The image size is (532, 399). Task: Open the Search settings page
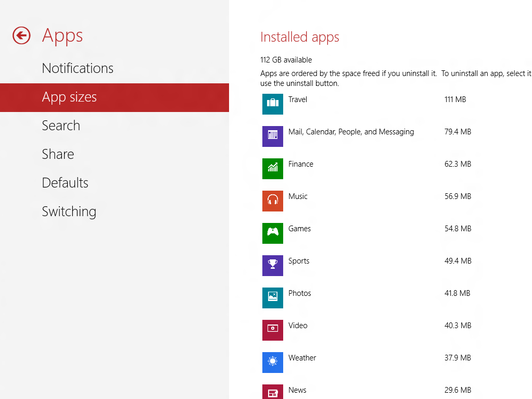click(61, 126)
